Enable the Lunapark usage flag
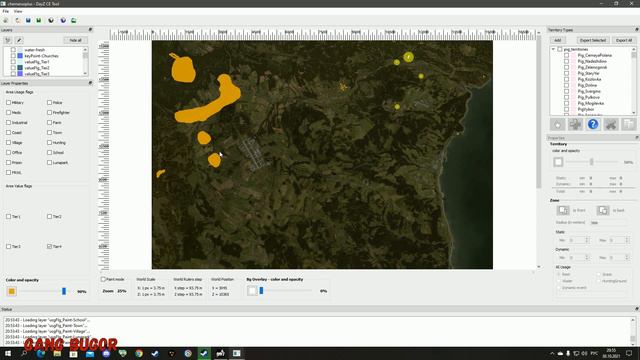Image resolution: width=640 pixels, height=360 pixels. [x=49, y=162]
